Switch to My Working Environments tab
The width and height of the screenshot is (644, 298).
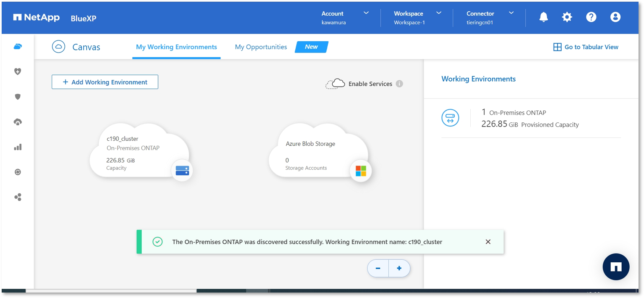point(176,47)
